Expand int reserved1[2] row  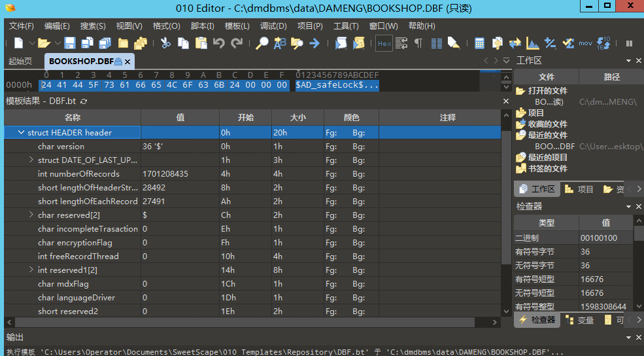pyautogui.click(x=31, y=270)
